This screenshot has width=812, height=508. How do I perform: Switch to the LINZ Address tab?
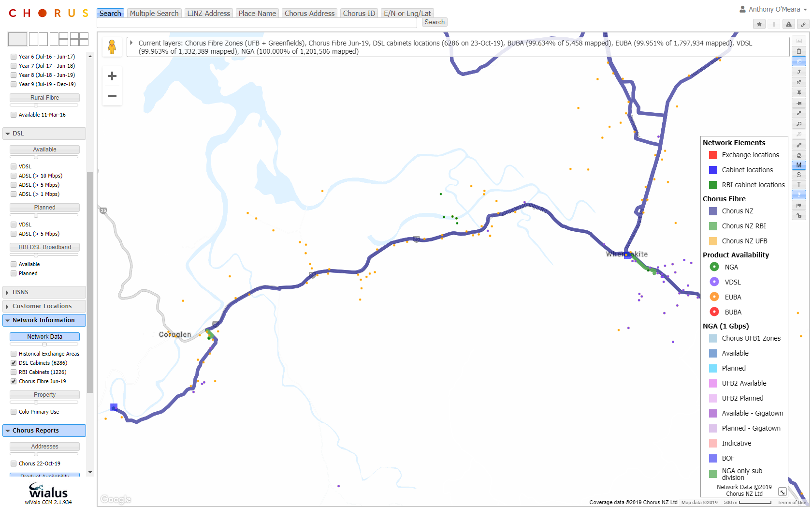(209, 14)
